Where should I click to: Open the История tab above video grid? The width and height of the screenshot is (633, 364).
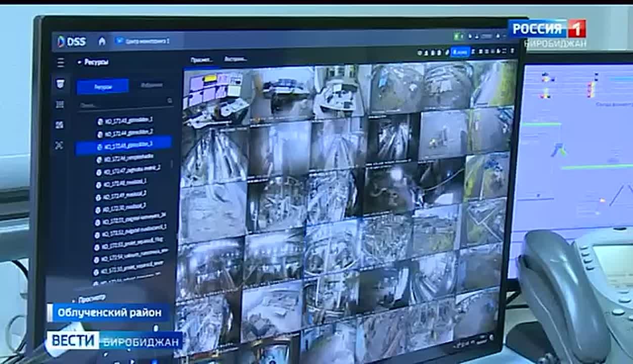[x=235, y=59]
